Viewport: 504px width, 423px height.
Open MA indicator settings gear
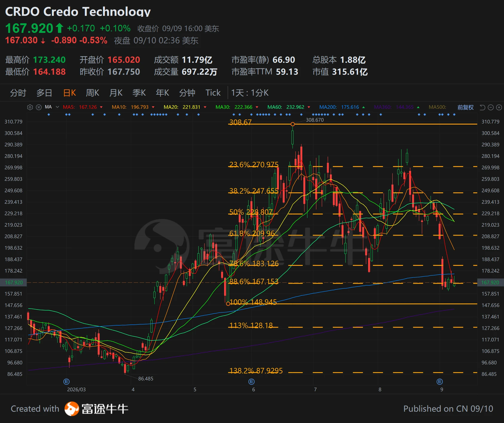coord(30,107)
